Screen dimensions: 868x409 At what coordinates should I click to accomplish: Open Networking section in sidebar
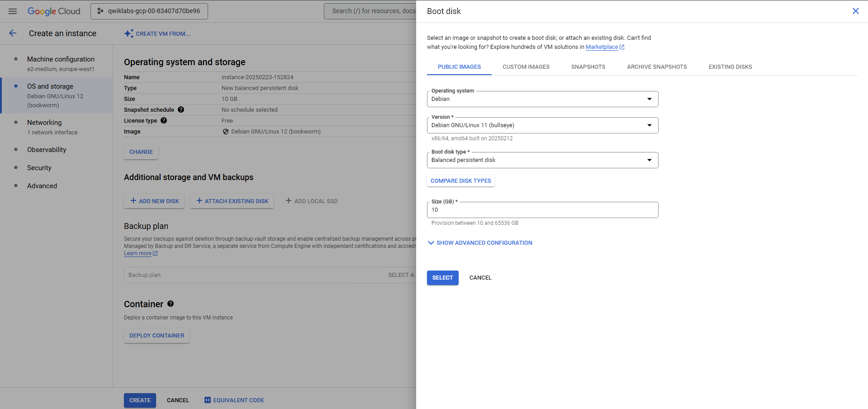[x=57, y=127]
